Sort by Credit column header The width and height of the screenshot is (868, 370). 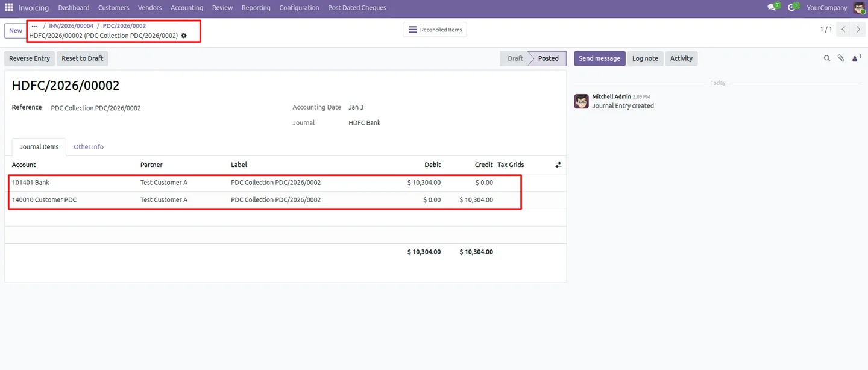click(x=484, y=165)
